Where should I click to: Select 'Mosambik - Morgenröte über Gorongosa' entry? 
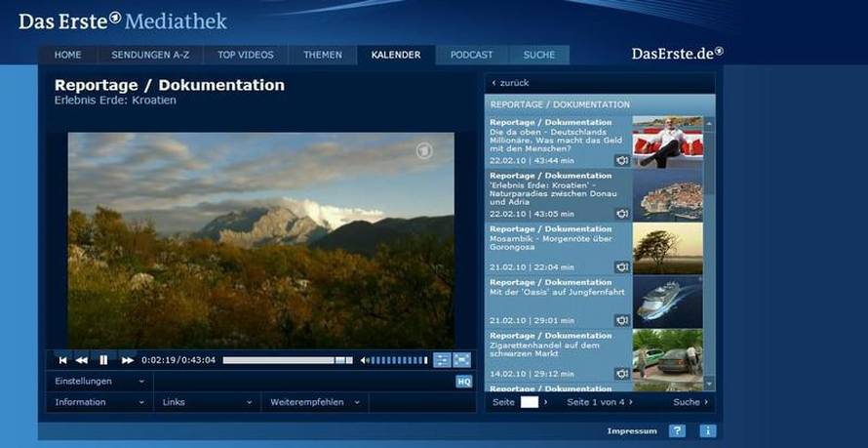(551, 243)
